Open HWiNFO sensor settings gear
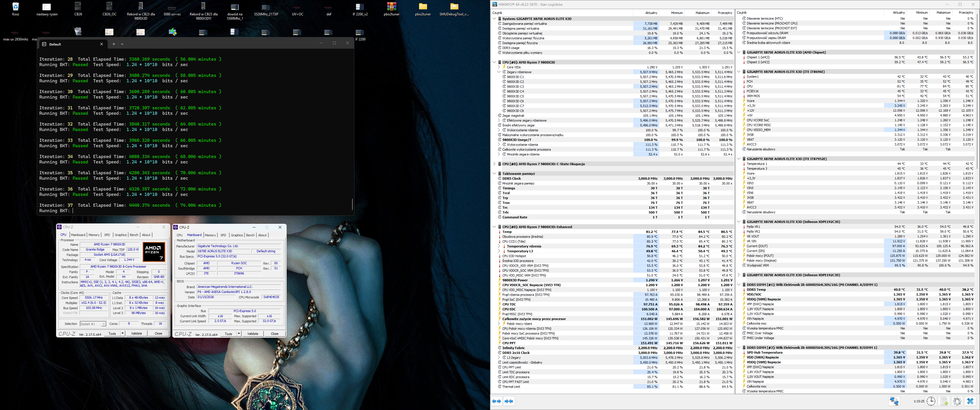Viewport: 980px width, 410px height. [957, 401]
